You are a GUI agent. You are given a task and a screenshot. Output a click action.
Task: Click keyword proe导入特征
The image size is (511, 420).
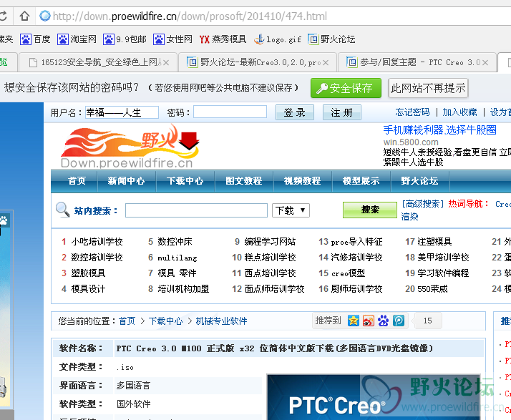(356, 242)
